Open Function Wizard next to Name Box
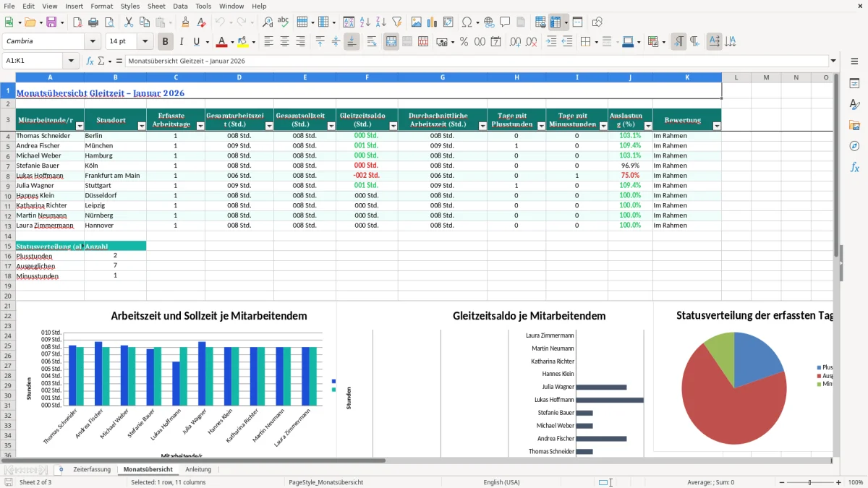The width and height of the screenshot is (868, 488). tap(90, 61)
